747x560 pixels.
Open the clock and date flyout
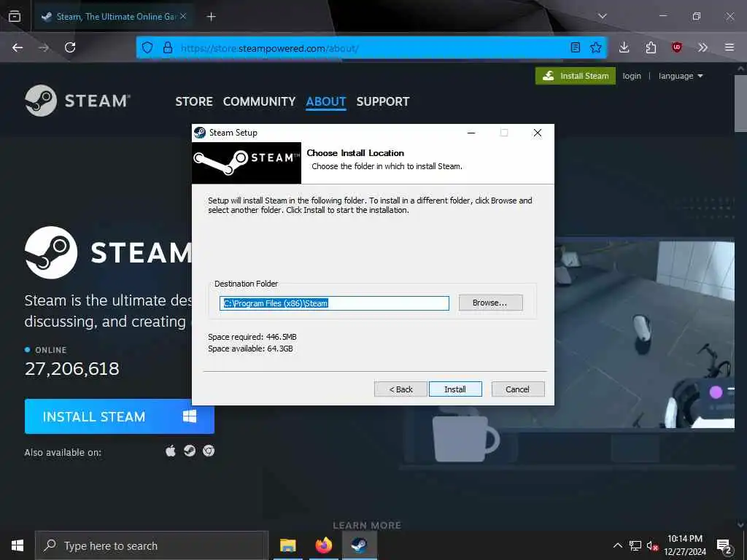point(685,545)
